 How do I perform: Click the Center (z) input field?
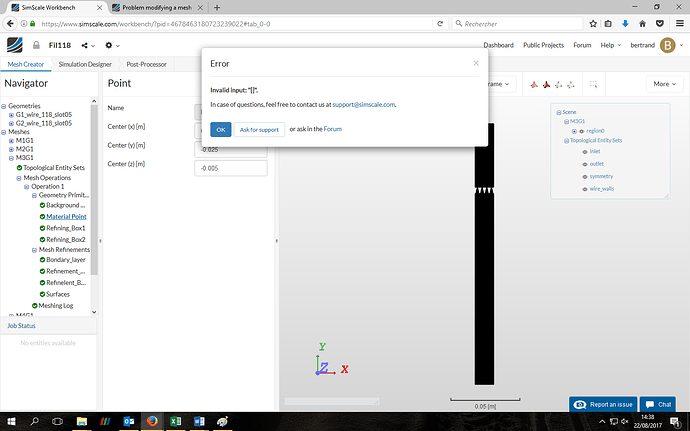(x=231, y=168)
